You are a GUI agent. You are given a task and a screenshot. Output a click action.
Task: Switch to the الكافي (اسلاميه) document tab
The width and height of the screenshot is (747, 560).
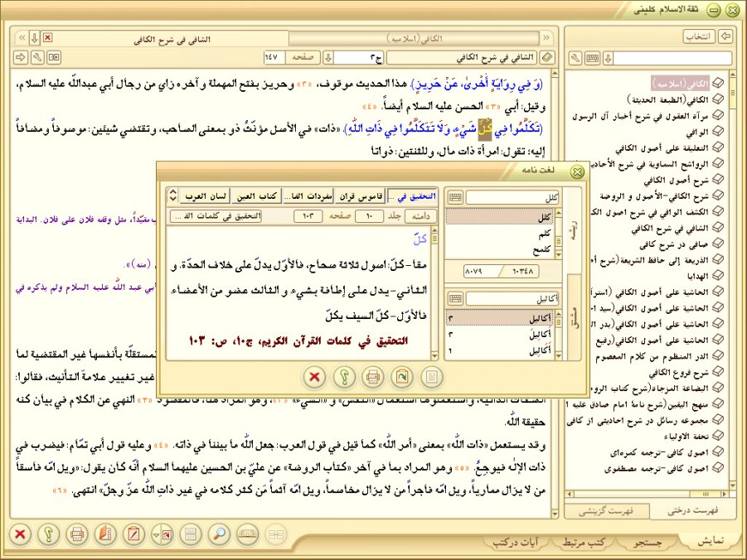pos(415,38)
